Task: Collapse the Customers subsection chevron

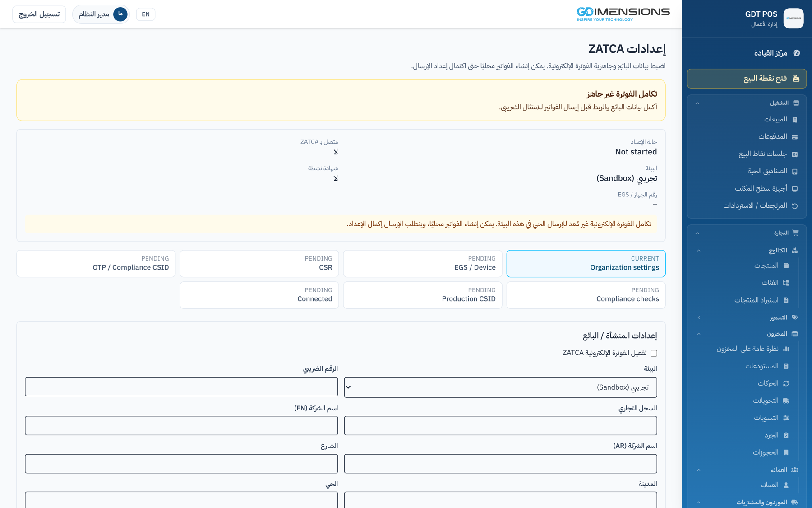Action: click(699, 470)
